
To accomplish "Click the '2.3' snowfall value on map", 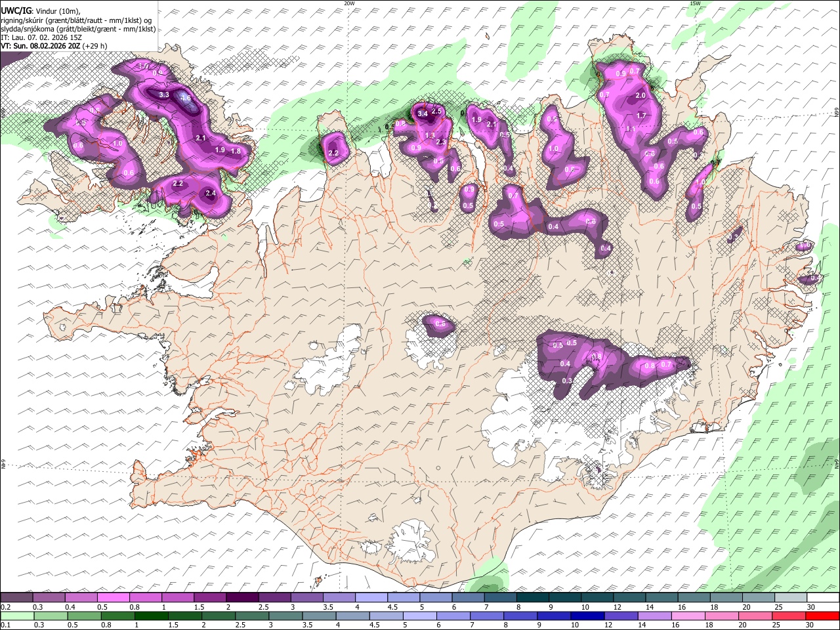I will 441,142.
